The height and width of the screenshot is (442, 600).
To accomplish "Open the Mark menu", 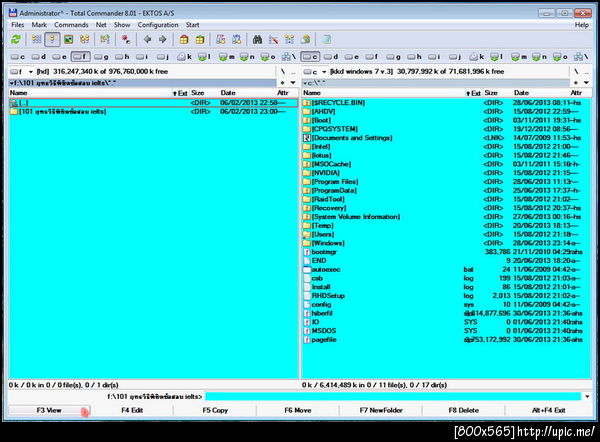I will pos(39,24).
